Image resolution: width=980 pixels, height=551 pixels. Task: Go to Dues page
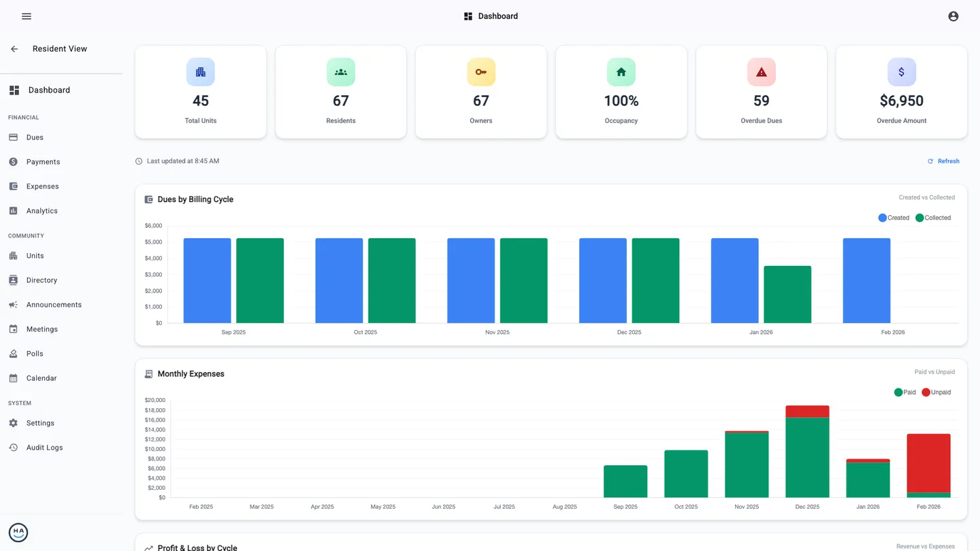point(61,137)
